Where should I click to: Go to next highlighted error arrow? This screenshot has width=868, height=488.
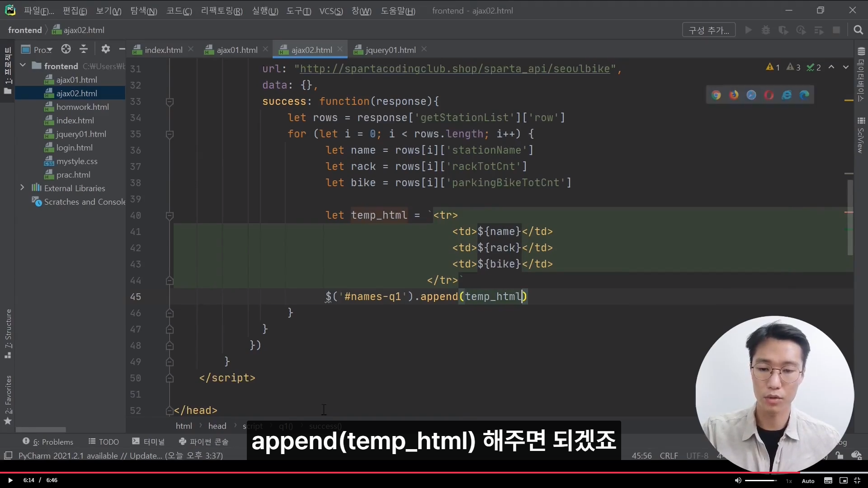tap(846, 67)
